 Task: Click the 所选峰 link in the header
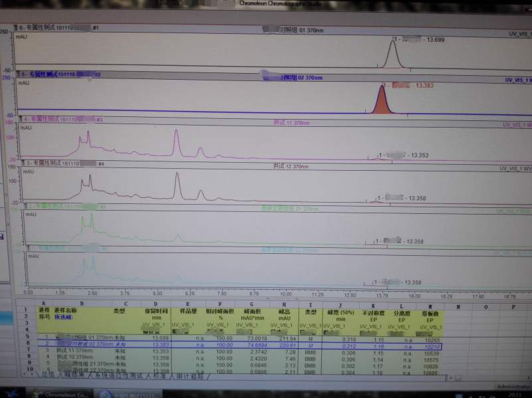[64, 317]
